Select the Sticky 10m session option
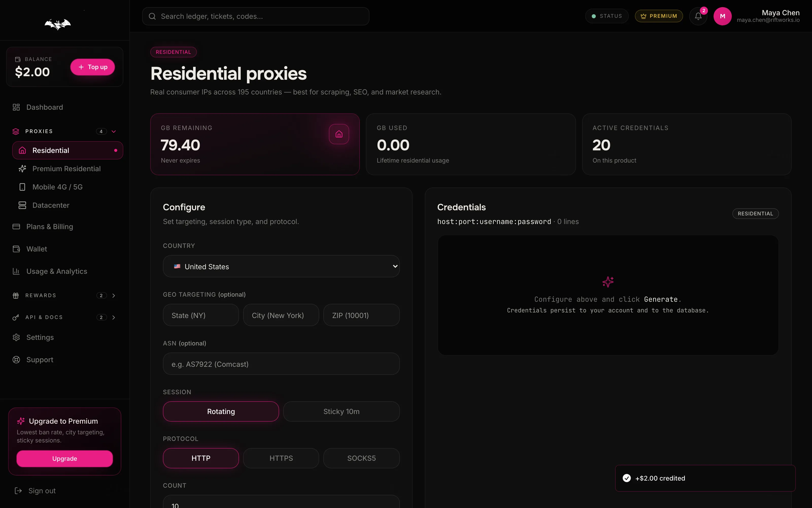The height and width of the screenshot is (508, 812). 341,411
